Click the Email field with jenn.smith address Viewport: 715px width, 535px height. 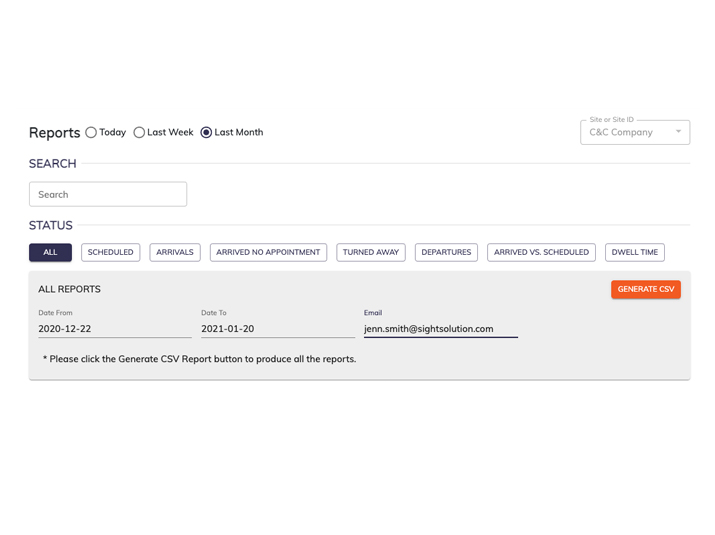440,329
